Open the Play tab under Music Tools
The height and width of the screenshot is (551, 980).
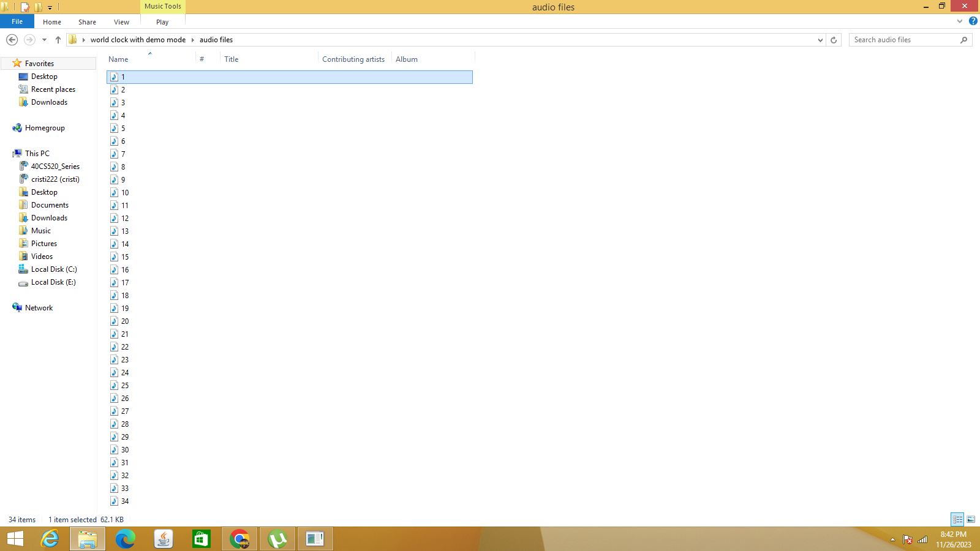pyautogui.click(x=162, y=21)
